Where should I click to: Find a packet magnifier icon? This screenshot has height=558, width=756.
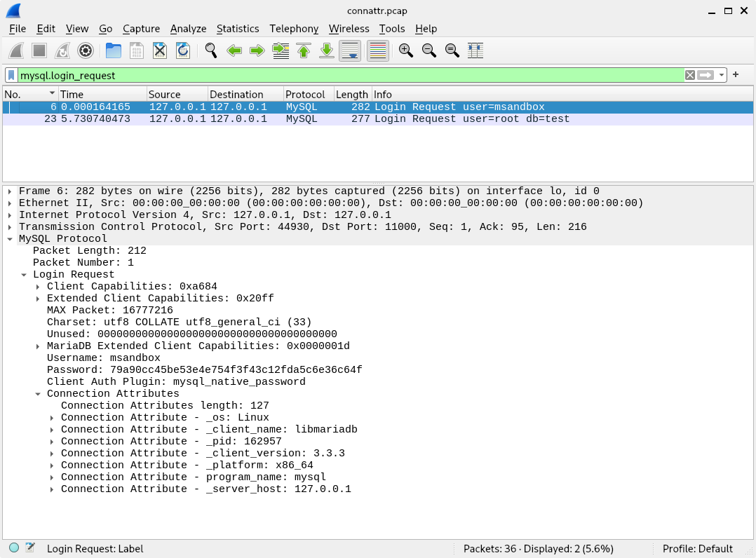point(210,50)
